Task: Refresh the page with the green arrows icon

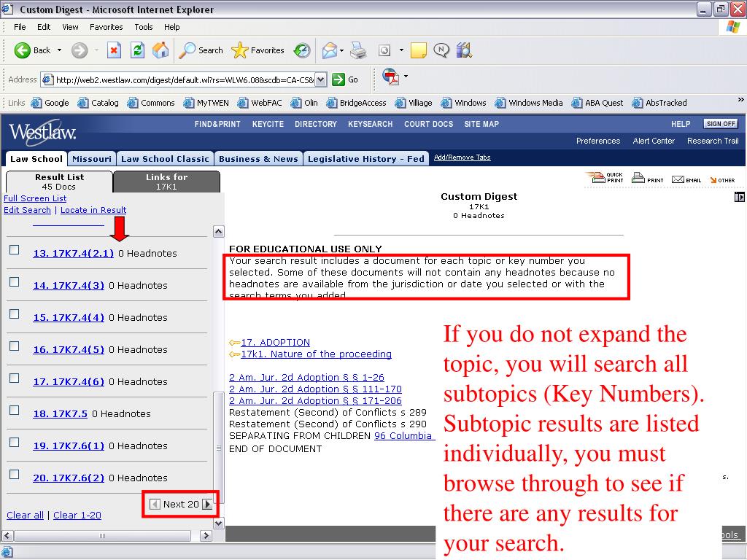Action: [137, 50]
